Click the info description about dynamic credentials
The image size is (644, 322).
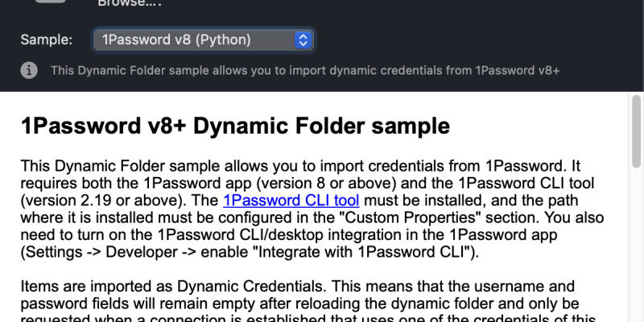tap(305, 70)
